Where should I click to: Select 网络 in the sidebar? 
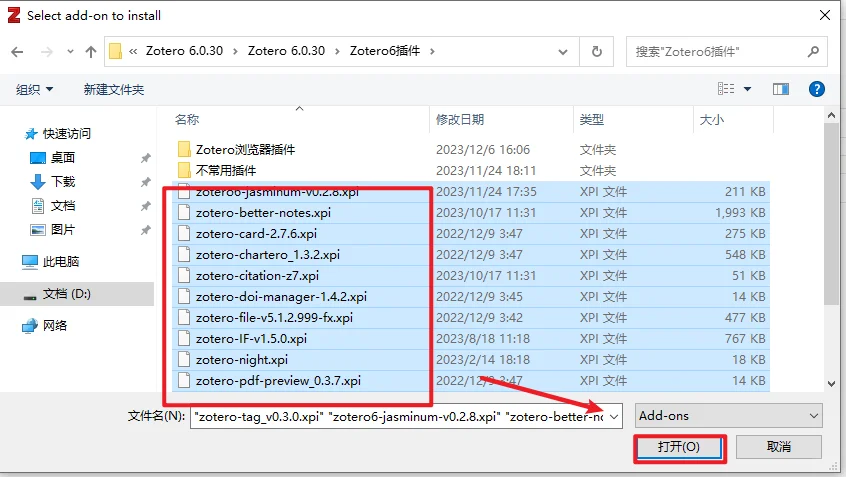[x=54, y=326]
